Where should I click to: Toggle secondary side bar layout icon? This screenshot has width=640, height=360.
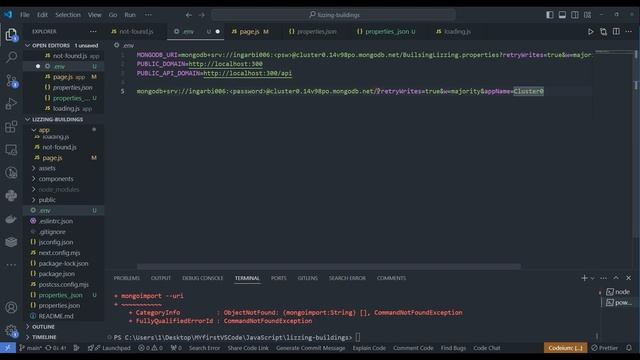575,15
